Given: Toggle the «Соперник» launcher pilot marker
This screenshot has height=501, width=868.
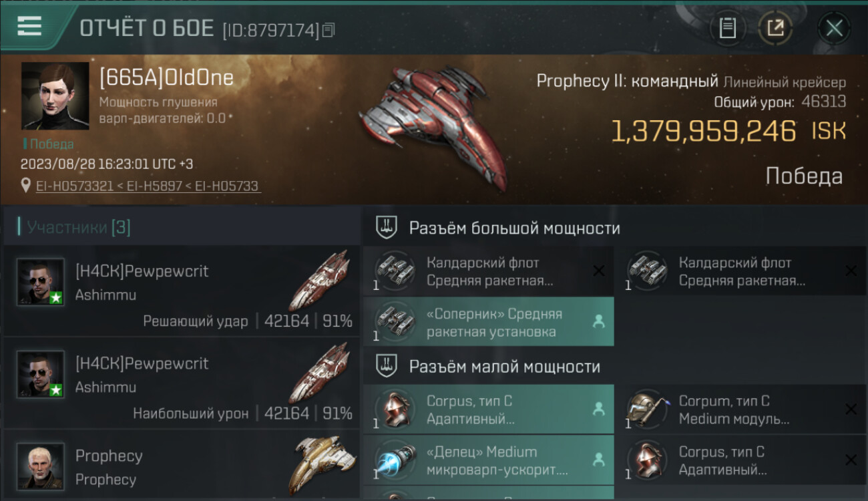Looking at the screenshot, I should [x=598, y=322].
